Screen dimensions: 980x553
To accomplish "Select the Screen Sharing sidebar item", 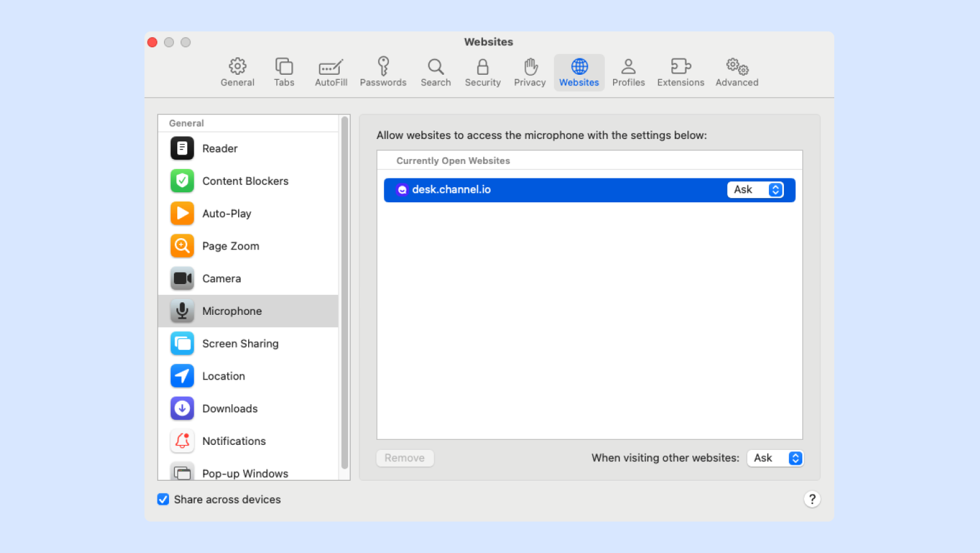I will pos(240,344).
